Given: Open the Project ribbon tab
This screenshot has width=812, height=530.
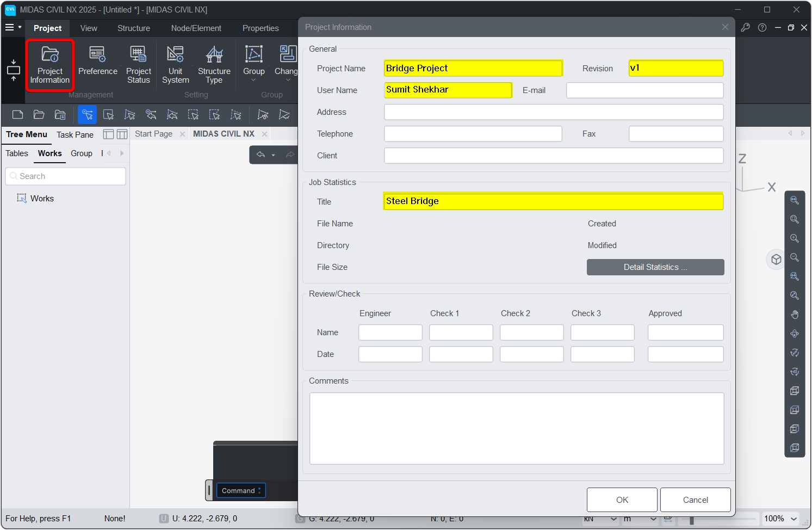Looking at the screenshot, I should click(48, 28).
